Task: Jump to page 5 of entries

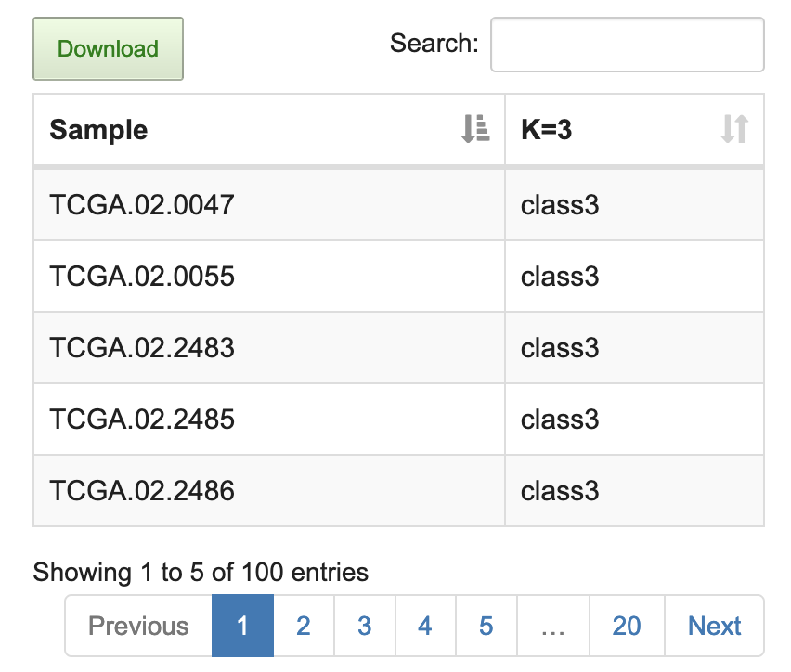Action: (x=486, y=626)
